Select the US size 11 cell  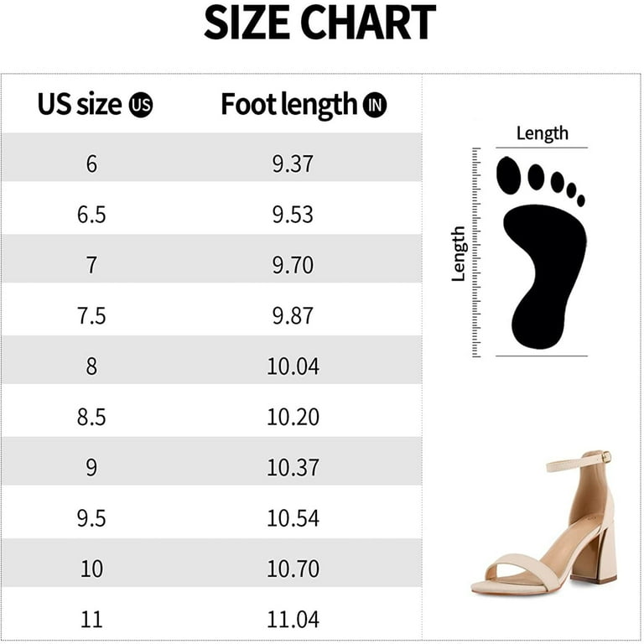91,620
